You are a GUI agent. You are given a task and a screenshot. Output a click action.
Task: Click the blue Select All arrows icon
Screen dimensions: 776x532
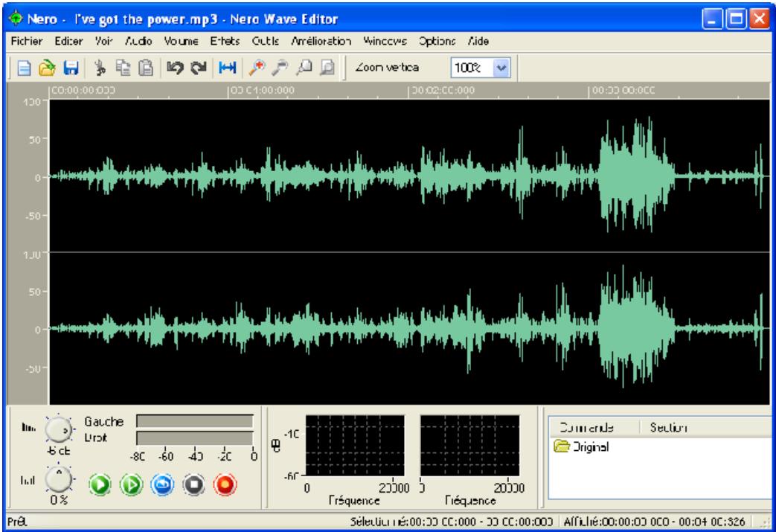[x=227, y=68]
